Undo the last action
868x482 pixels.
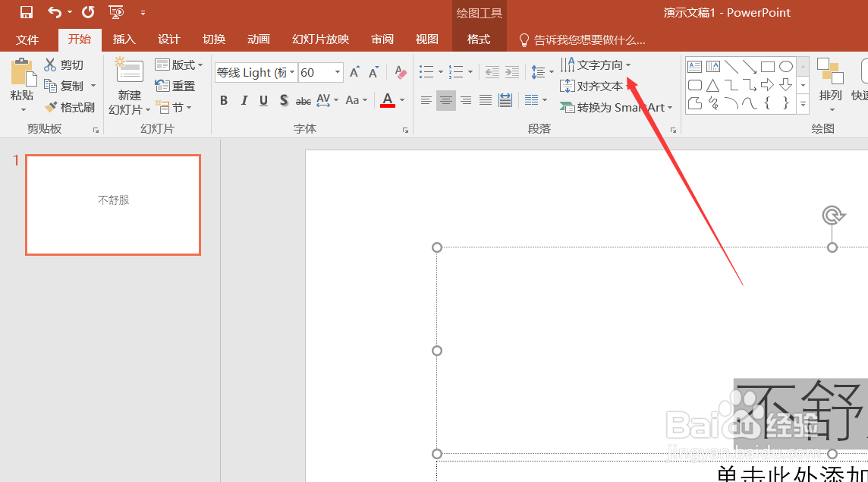[x=55, y=12]
